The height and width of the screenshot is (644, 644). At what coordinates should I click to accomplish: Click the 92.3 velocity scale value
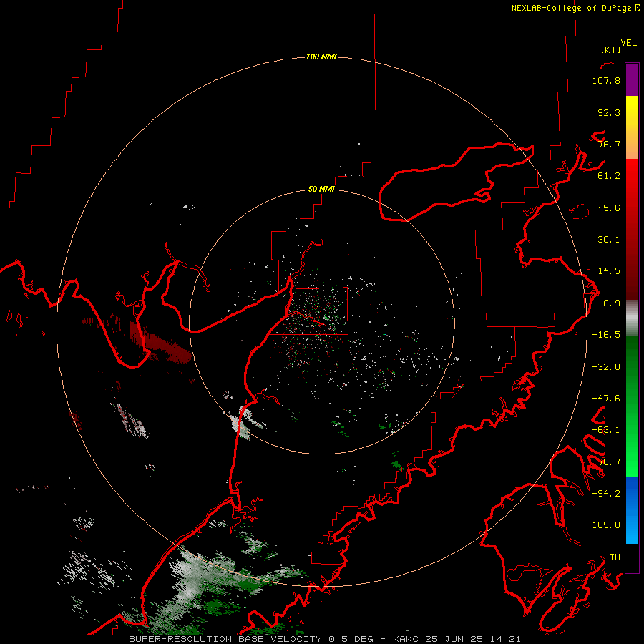point(609,112)
